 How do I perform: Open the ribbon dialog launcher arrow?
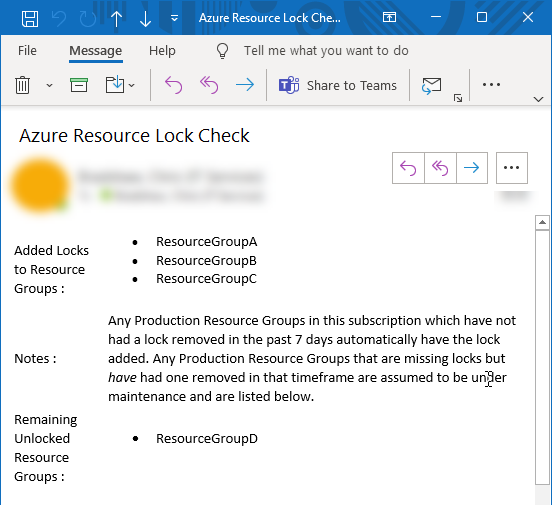point(458,98)
